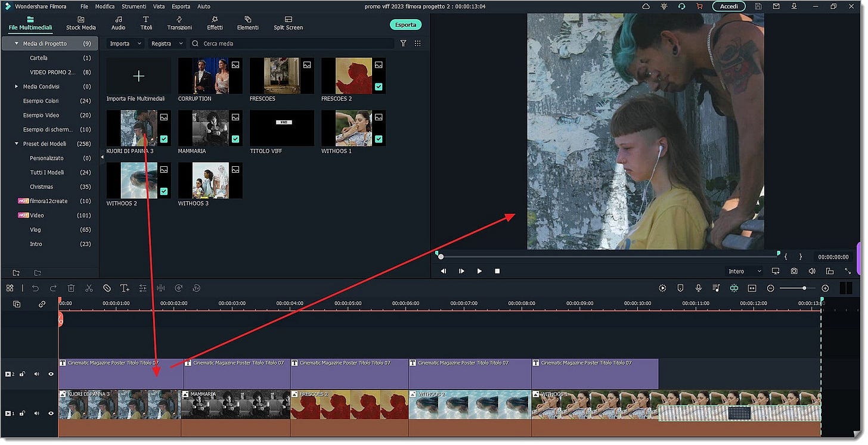Select the filmora12create category
Screen dimensions: 868x445
click(x=49, y=201)
